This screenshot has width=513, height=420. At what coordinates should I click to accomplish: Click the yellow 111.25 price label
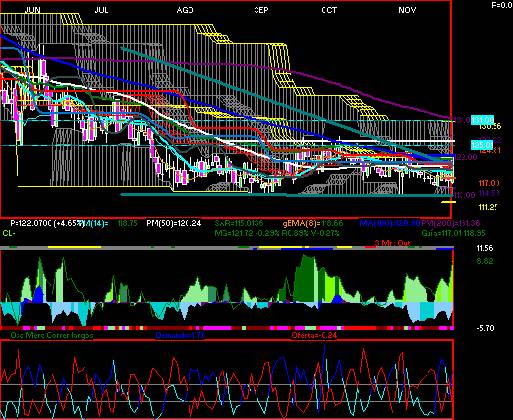click(x=488, y=207)
